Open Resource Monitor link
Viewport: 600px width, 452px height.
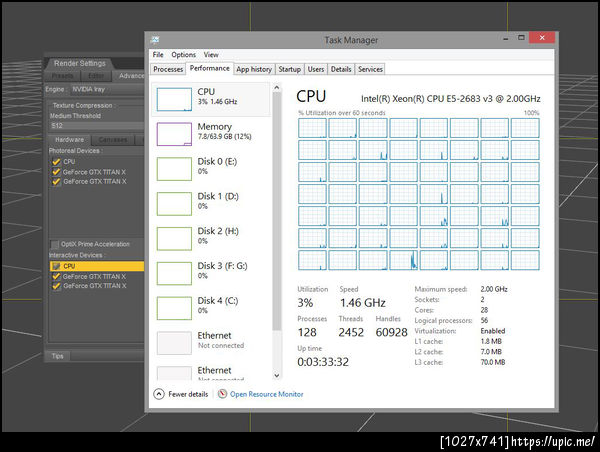pos(266,394)
